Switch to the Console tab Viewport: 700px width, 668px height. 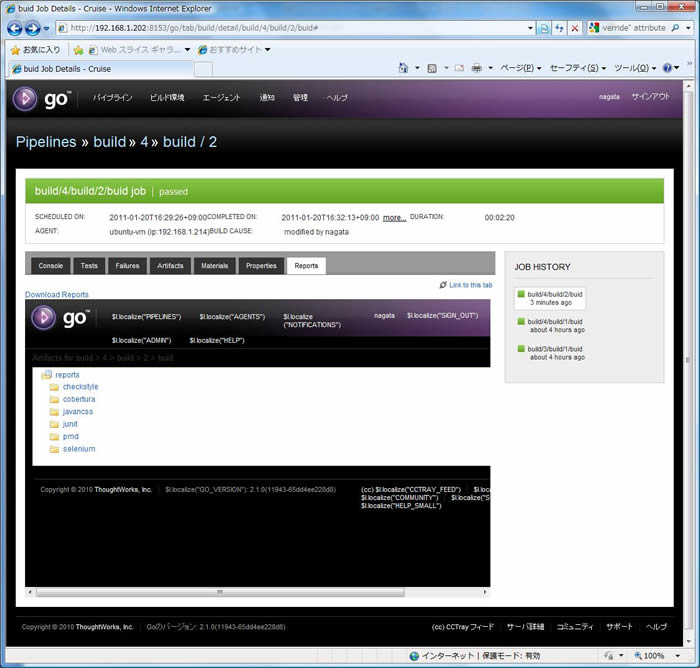(x=50, y=266)
